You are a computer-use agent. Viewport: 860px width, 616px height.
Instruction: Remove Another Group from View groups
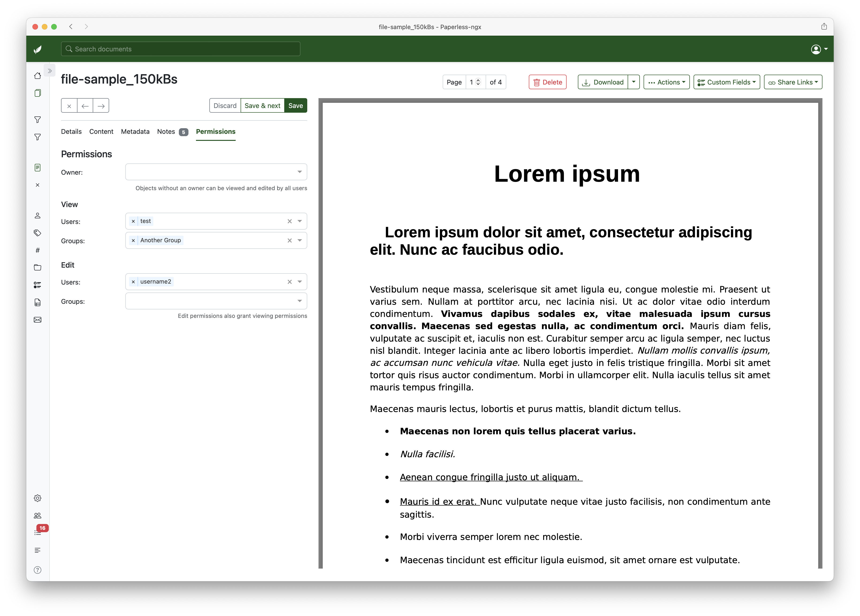tap(133, 240)
